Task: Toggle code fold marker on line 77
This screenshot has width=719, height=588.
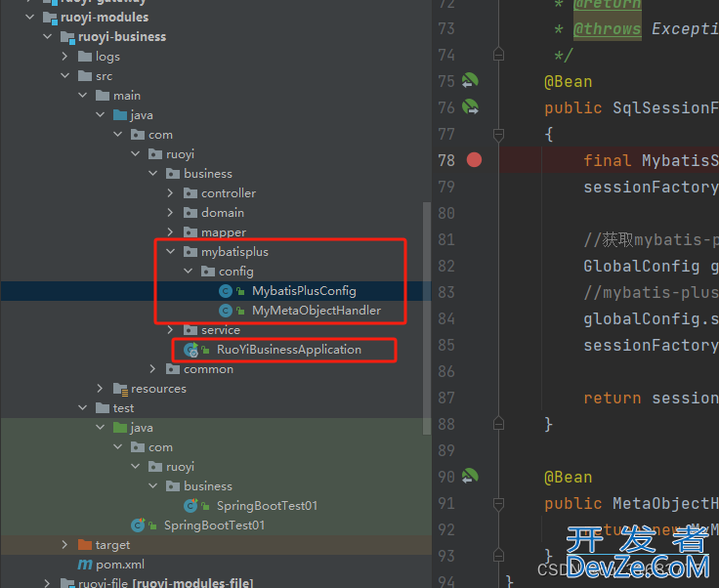Action: tap(498, 134)
